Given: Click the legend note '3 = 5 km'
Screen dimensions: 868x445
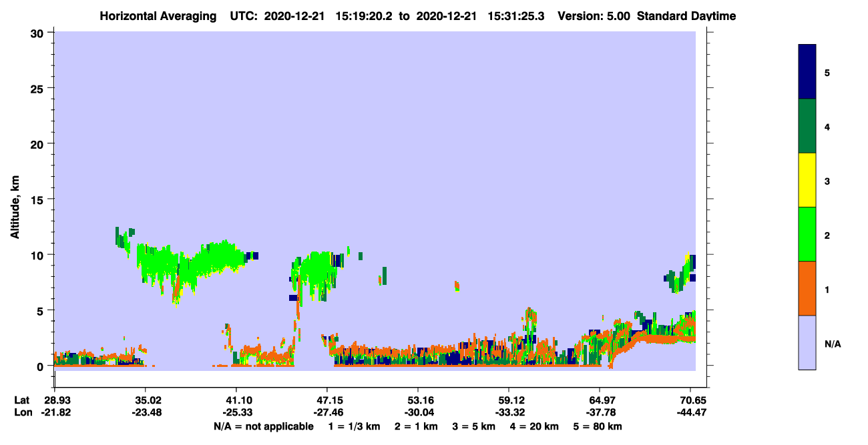Looking at the screenshot, I should point(475,426).
